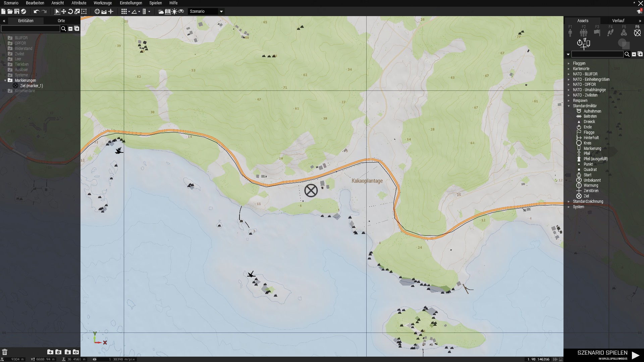Collapse the Standardmilitär marker group
This screenshot has height=362, width=644.
(x=569, y=106)
